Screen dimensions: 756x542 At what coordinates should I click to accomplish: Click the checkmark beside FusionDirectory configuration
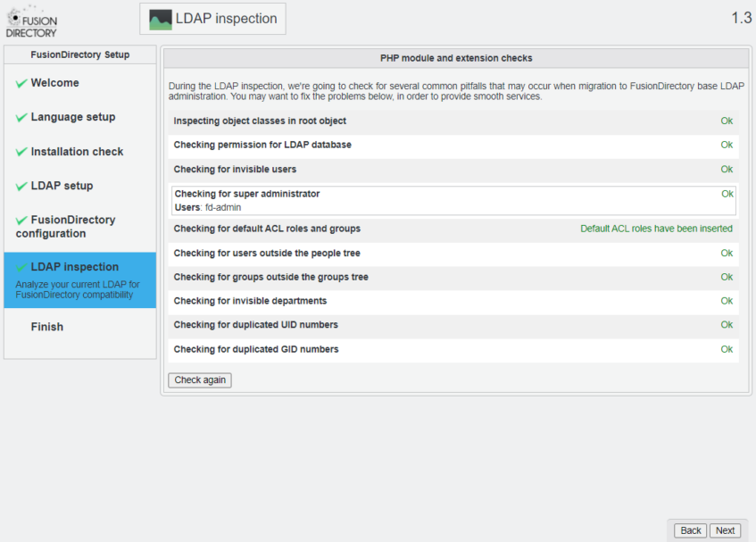tap(21, 220)
